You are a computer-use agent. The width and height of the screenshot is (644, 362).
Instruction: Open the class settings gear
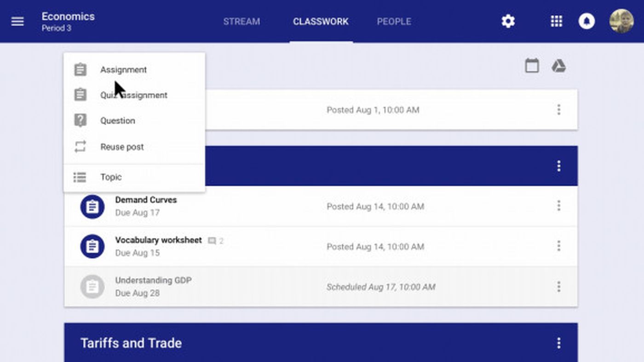coord(508,21)
